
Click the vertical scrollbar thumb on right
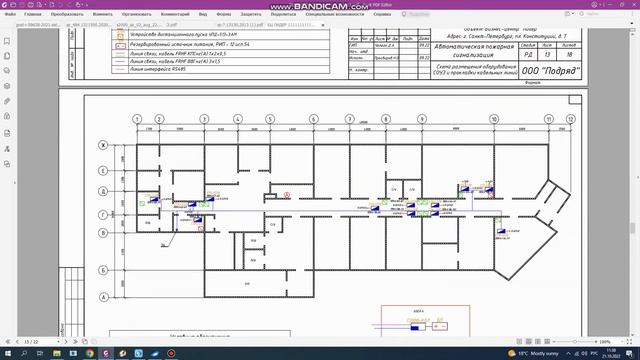point(633,228)
